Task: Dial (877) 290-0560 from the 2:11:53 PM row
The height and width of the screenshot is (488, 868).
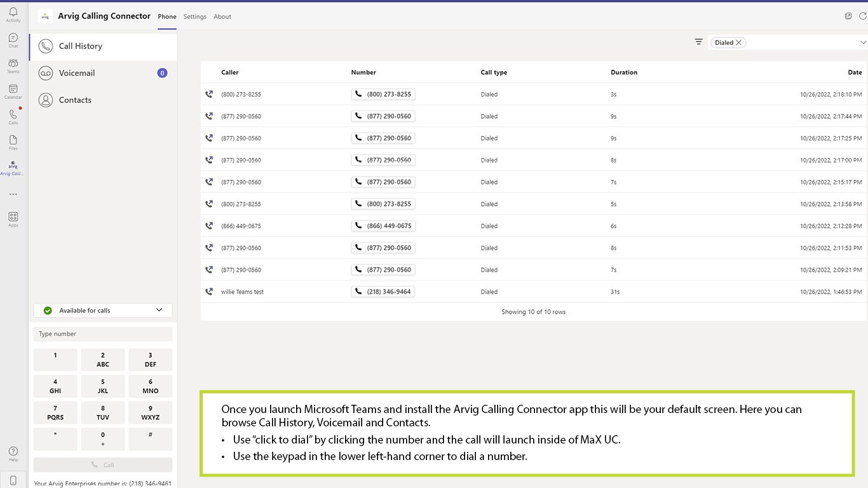Action: pyautogui.click(x=383, y=248)
